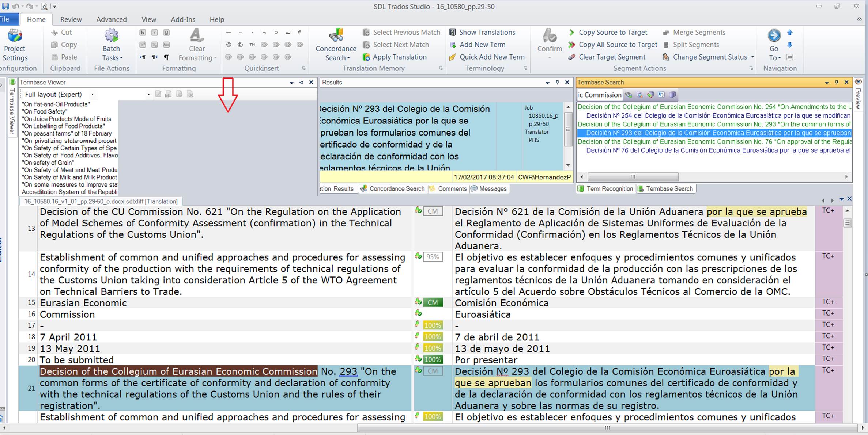
Task: Click Select Previous Match
Action: click(x=401, y=33)
